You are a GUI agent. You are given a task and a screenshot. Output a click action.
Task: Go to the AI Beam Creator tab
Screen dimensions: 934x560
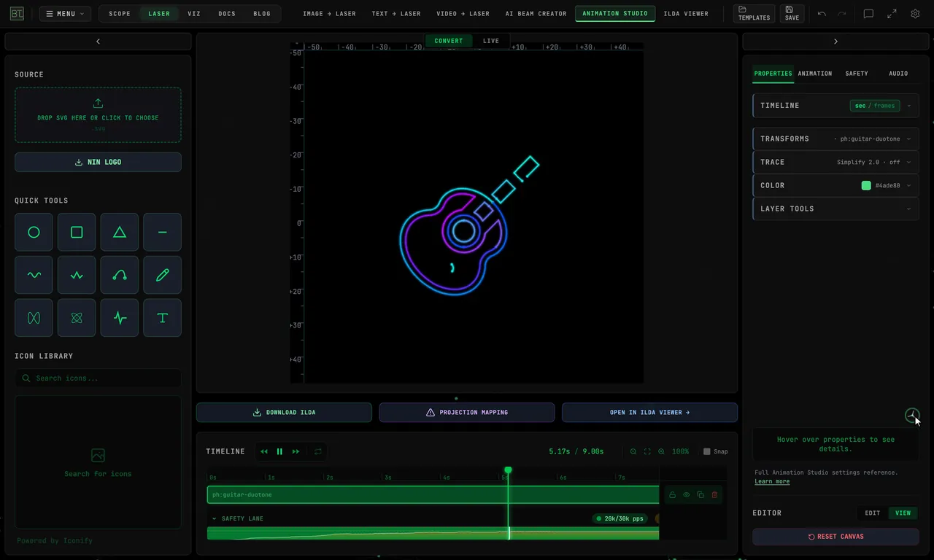pos(536,14)
